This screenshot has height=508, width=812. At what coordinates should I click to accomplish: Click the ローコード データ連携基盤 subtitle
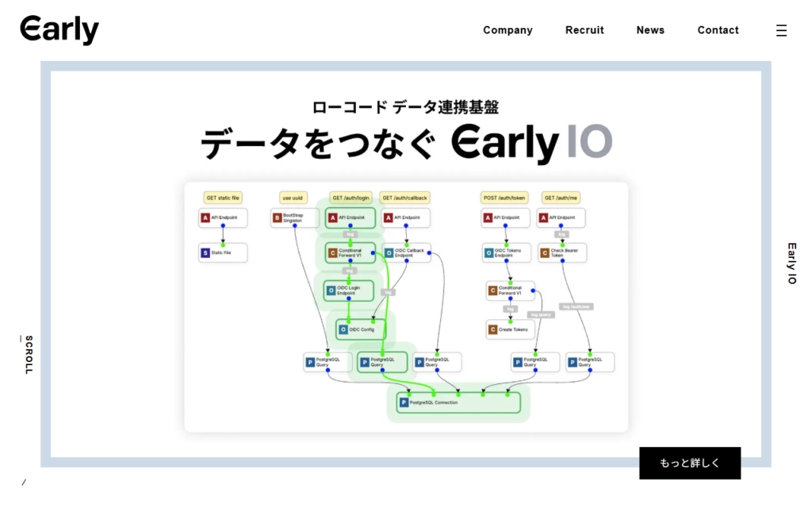405,107
